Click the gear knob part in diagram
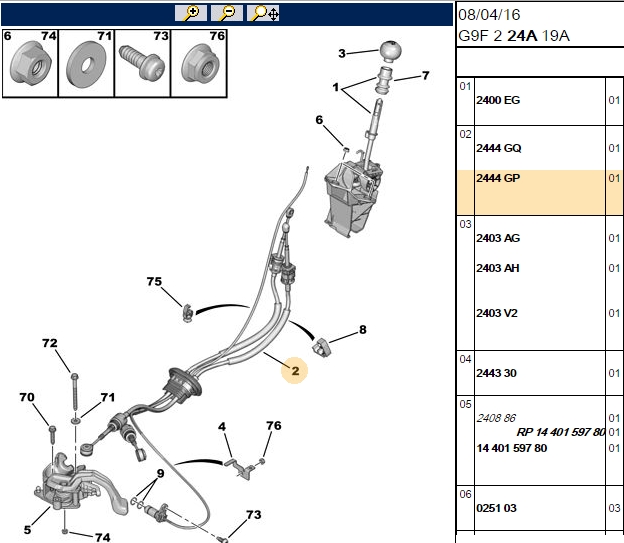Screen dimensions: 624x543 (x=390, y=51)
